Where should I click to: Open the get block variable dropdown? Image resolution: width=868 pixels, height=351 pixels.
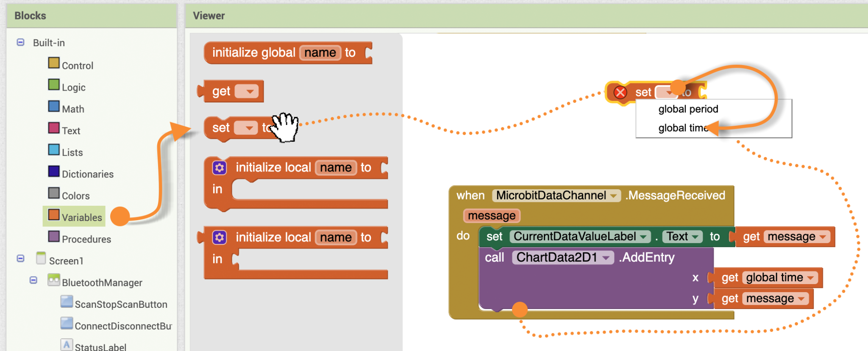pos(247,91)
